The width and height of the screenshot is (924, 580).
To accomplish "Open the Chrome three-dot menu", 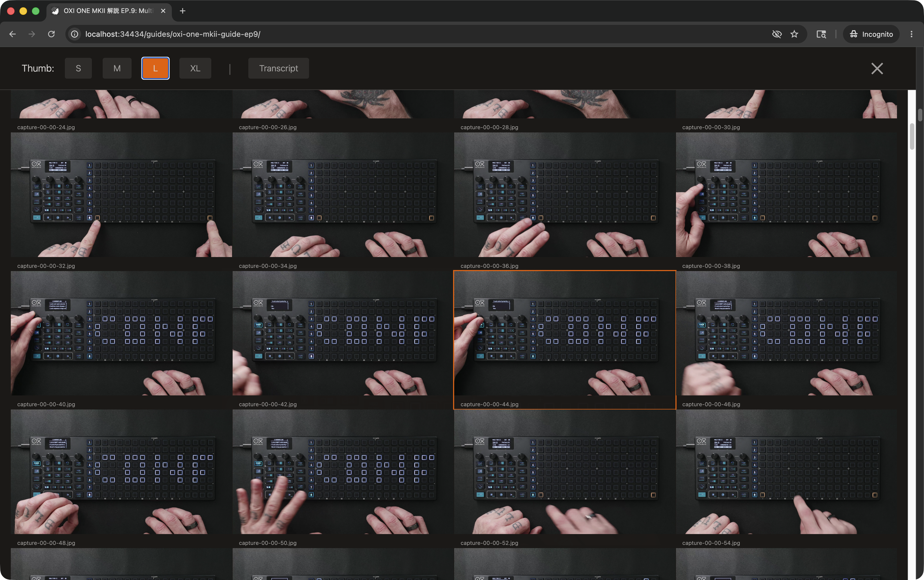I will (911, 34).
